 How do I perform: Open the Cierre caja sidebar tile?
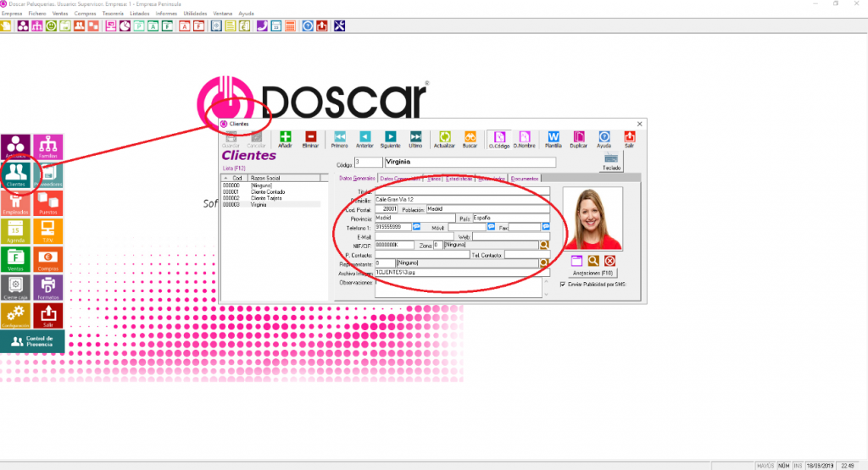[15, 288]
